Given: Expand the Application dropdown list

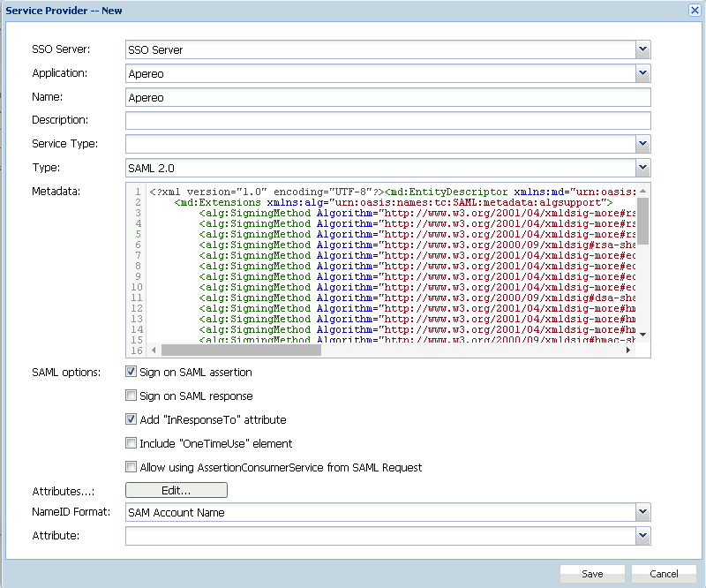Looking at the screenshot, I should pos(642,73).
